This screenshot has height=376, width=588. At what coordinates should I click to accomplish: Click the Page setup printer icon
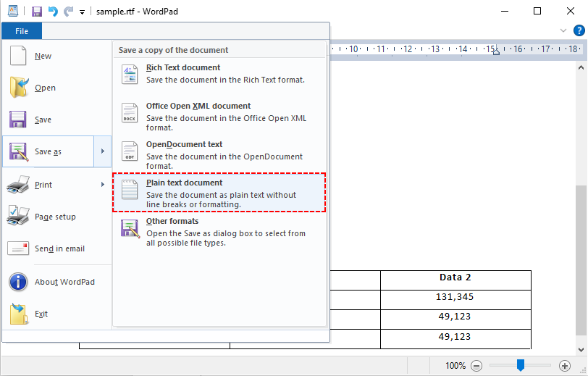click(18, 215)
